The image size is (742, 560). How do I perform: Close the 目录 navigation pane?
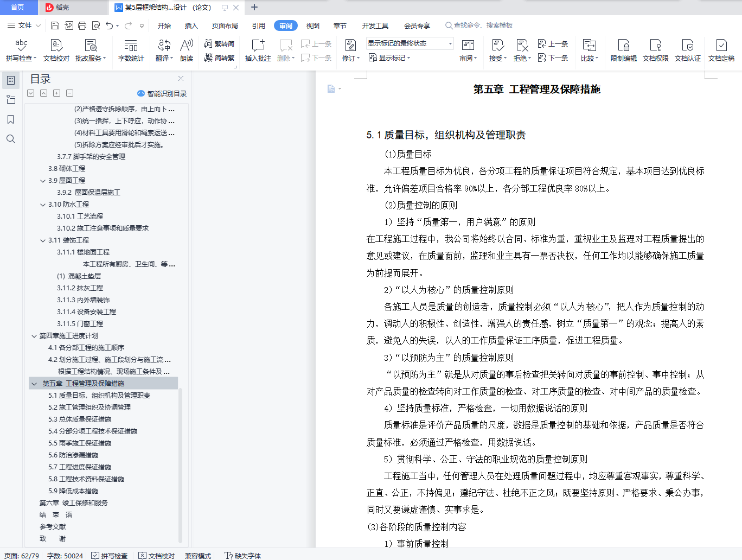pyautogui.click(x=181, y=79)
